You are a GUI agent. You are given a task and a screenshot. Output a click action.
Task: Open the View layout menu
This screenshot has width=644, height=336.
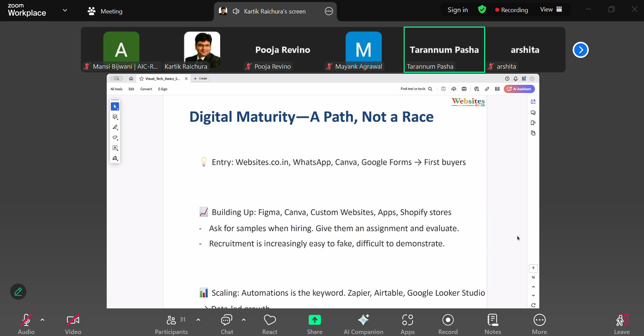(x=551, y=9)
